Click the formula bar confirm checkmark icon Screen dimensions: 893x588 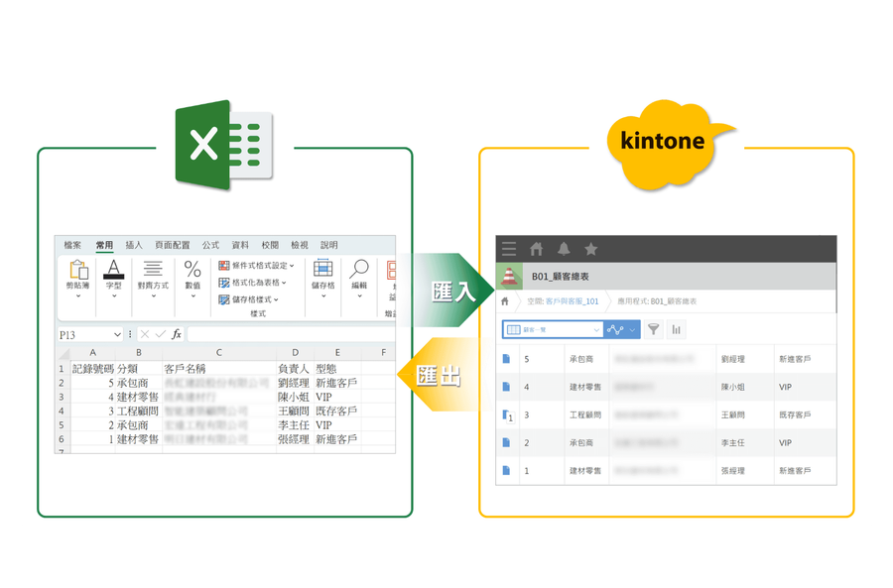coord(161,334)
